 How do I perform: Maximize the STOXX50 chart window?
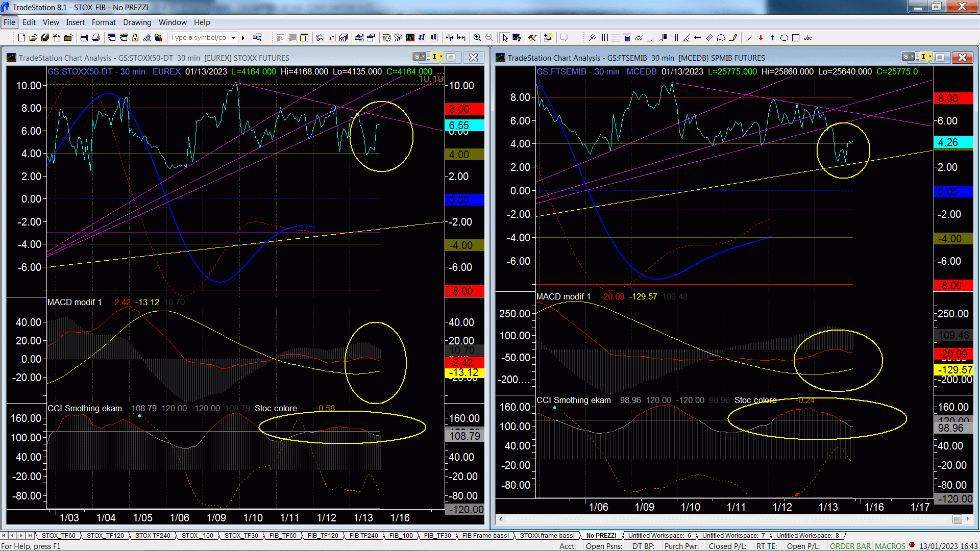[451, 57]
